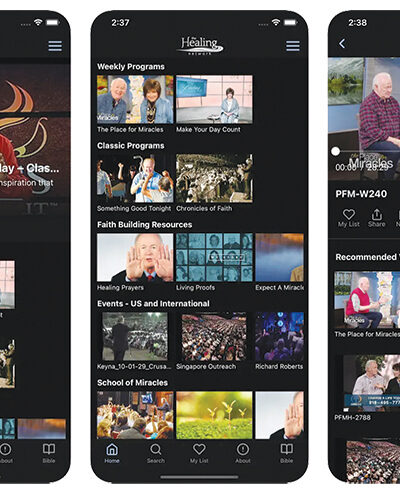Image resolution: width=400 pixels, height=497 pixels.
Task: Select the Classic Programs heading
Action: pos(131,146)
